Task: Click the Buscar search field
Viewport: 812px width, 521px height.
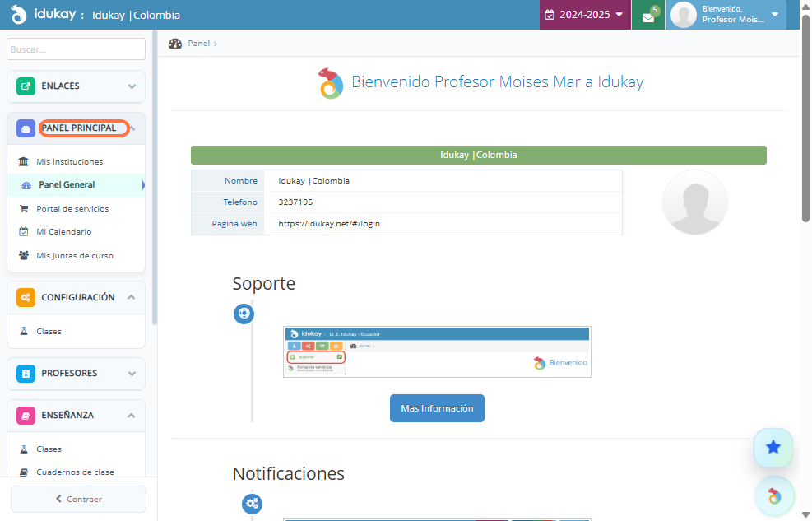Action: [77, 49]
